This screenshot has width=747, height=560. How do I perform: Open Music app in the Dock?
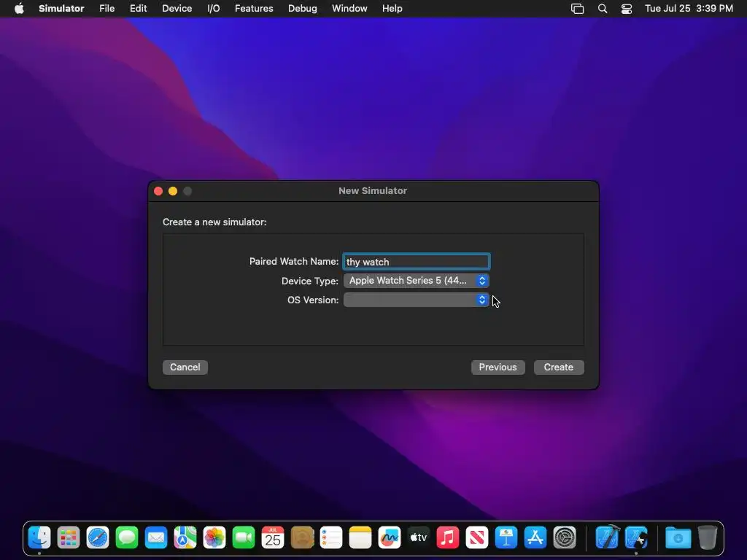(448, 538)
